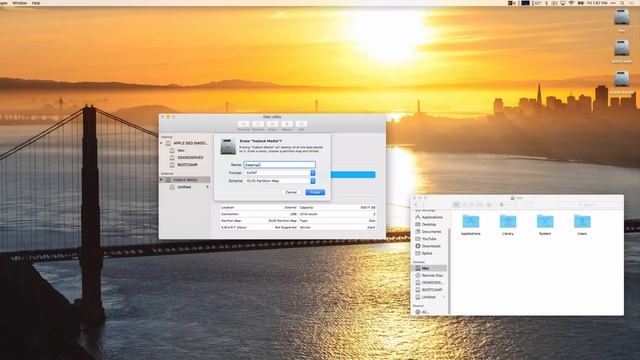Click the Bluetooth icon in menu bar
Screen dimensions: 640x360
coord(547,3)
